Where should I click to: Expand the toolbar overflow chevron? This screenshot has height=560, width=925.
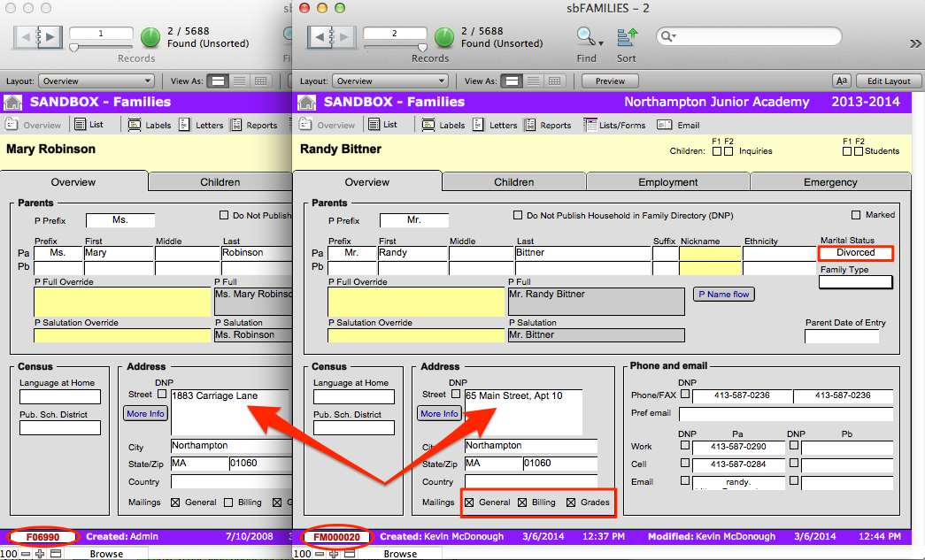[x=915, y=43]
